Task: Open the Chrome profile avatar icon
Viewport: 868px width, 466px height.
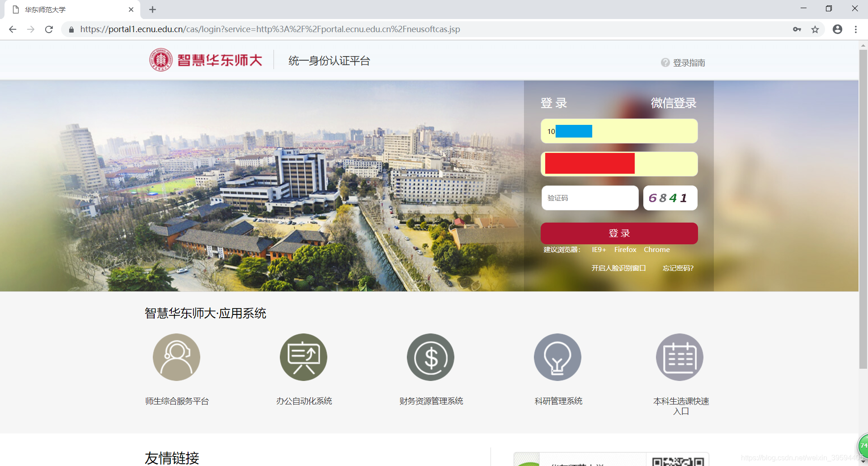Action: click(838, 29)
